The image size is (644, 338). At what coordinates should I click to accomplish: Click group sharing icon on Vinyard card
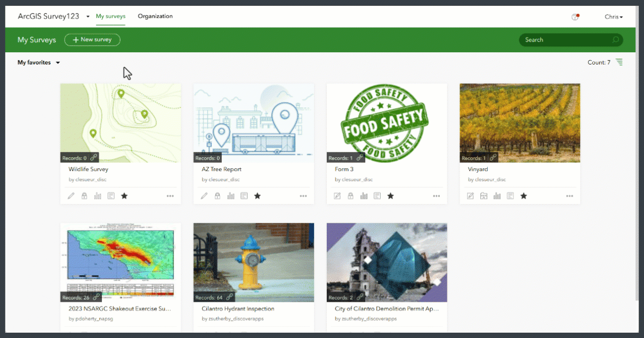484,196
